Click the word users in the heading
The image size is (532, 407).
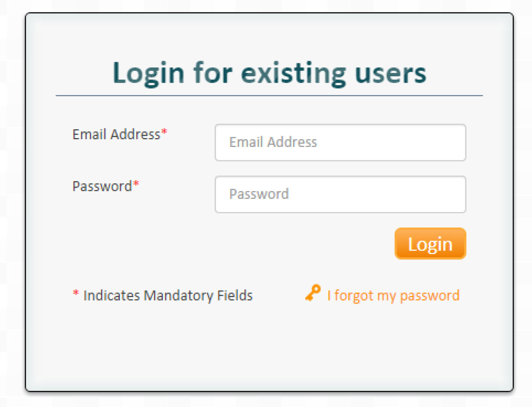tap(390, 74)
